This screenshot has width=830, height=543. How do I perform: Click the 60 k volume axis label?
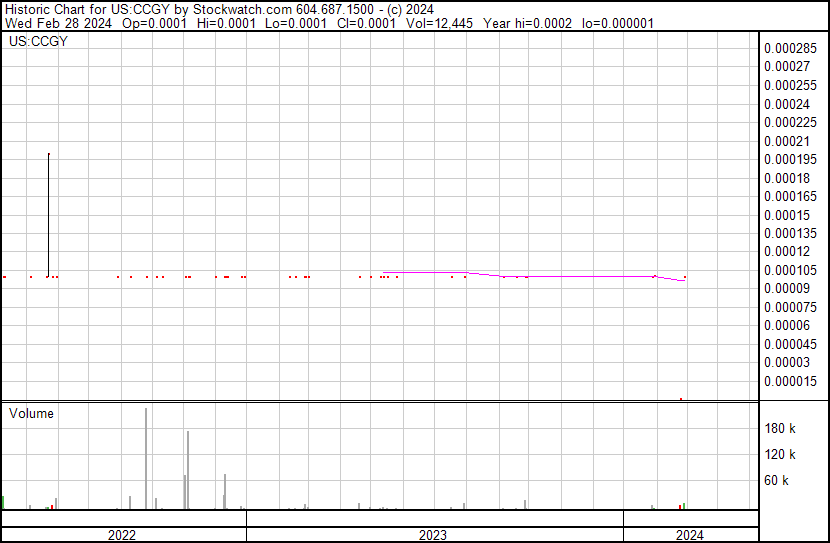pyautogui.click(x=777, y=480)
